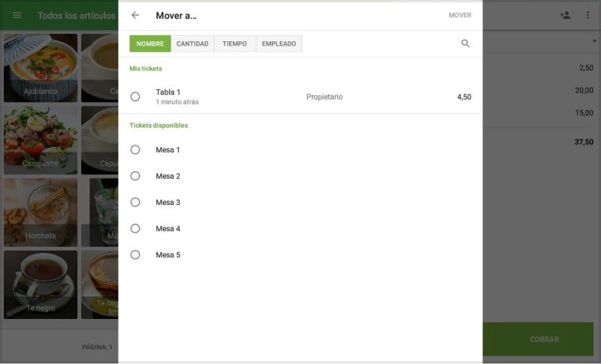This screenshot has width=601, height=364.
Task: Open the hamburger menu in background window
Action: pos(17,15)
